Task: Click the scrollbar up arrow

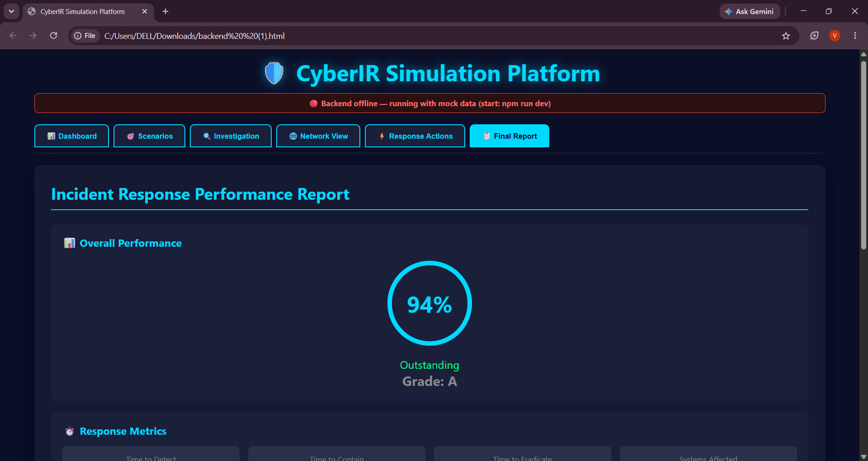Action: click(x=863, y=54)
